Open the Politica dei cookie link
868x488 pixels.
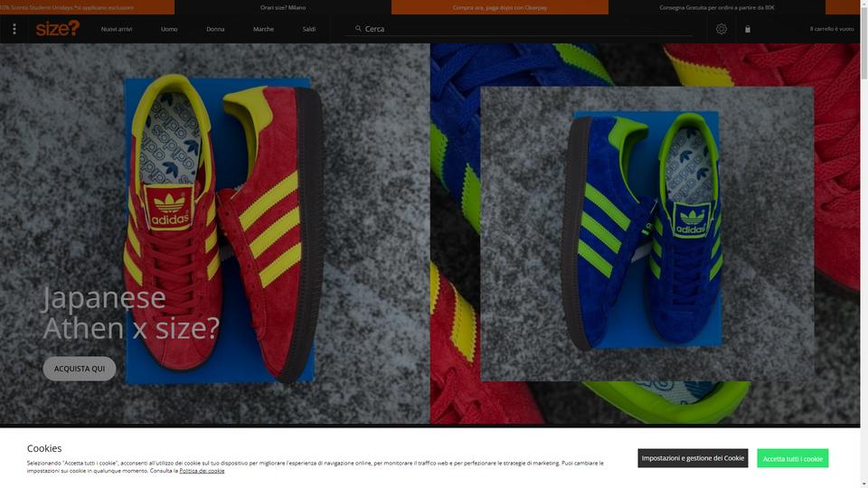[x=202, y=471]
